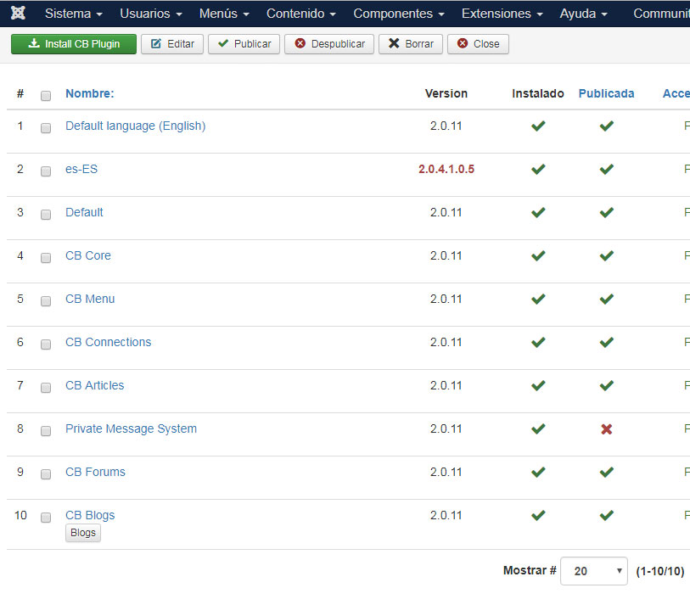
Task: Open the CB Forums plugin link
Action: pos(96,472)
